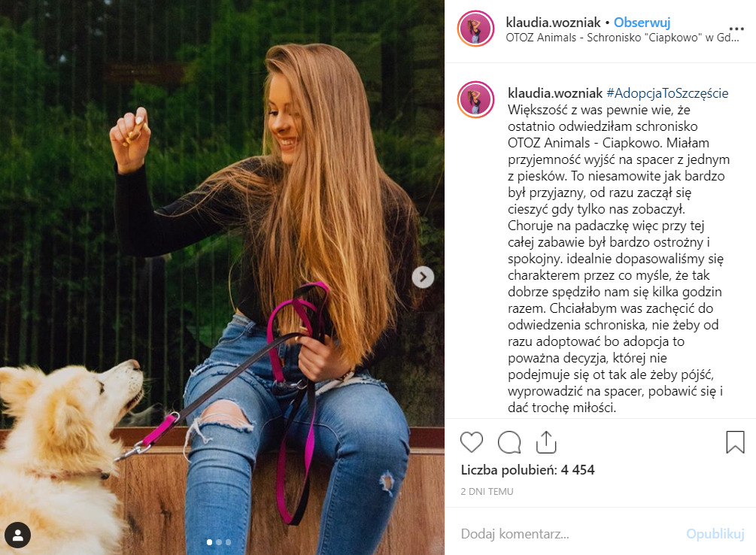Screen dimensions: 756x555
Task: Open klaudia.wozniak username in the caption
Action: tap(555, 93)
